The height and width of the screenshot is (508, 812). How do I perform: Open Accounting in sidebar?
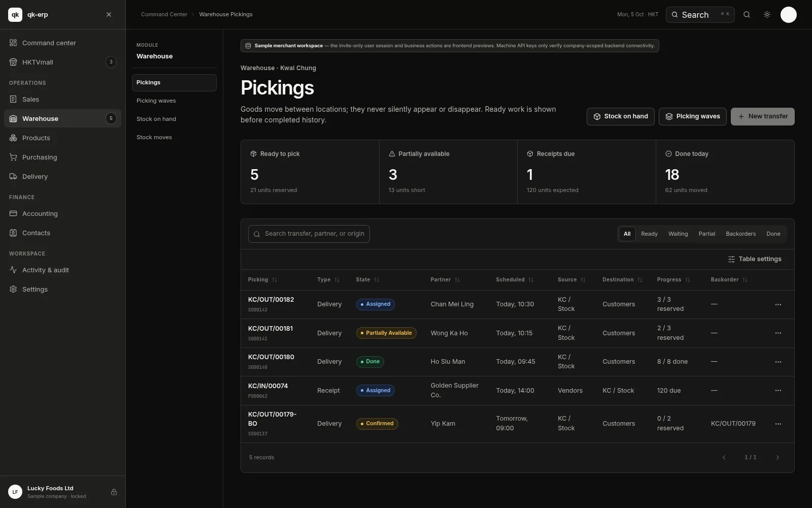tap(62, 214)
